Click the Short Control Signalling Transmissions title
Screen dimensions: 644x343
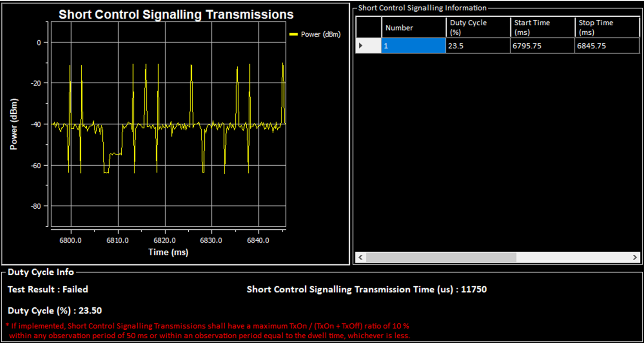176,14
